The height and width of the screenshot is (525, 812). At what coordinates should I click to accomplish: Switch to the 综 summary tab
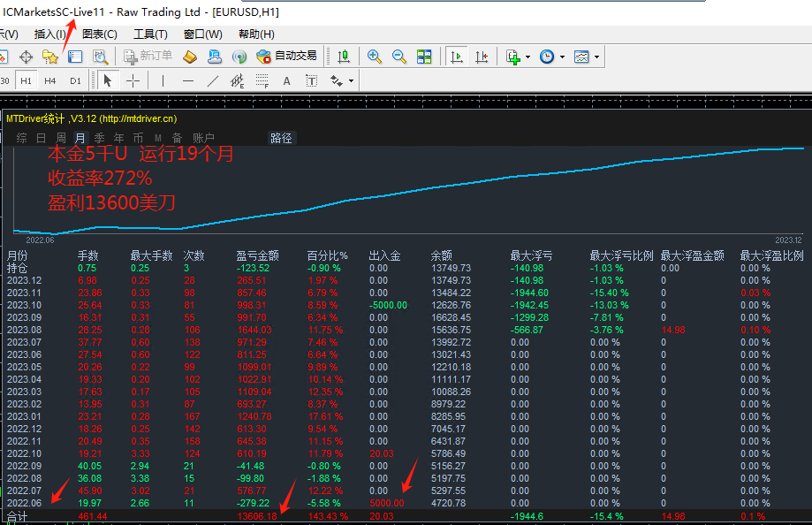click(x=22, y=138)
